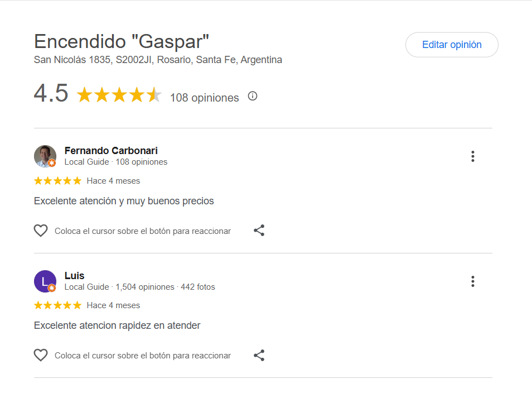The height and width of the screenshot is (412, 532).
Task: Click the 108 opiniones count text
Action: pyautogui.click(x=204, y=98)
